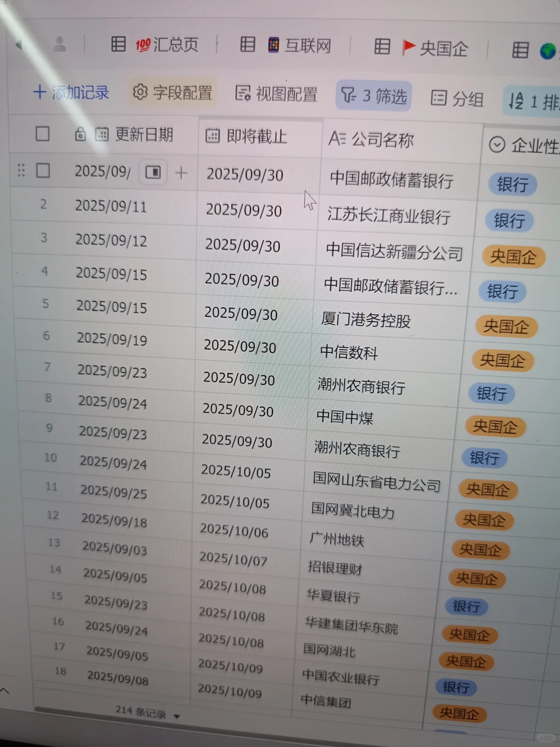Click the 2025/09/08 date in row 18

coord(118,677)
